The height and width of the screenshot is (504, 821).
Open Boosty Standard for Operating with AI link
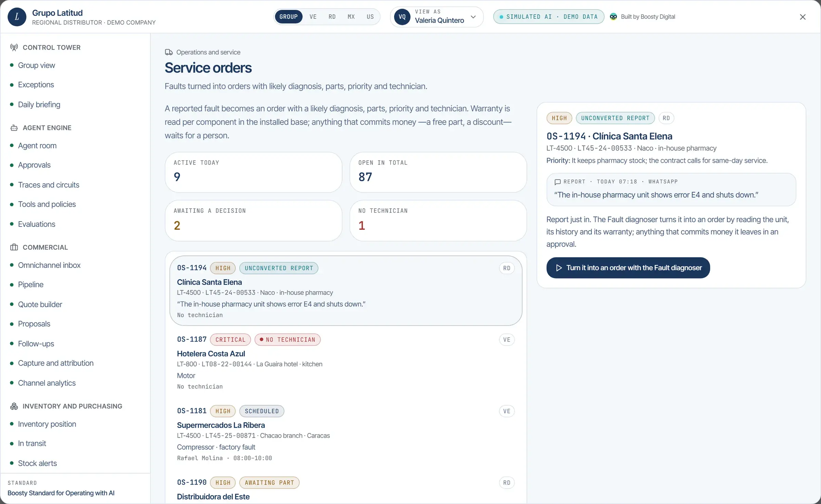pyautogui.click(x=61, y=493)
